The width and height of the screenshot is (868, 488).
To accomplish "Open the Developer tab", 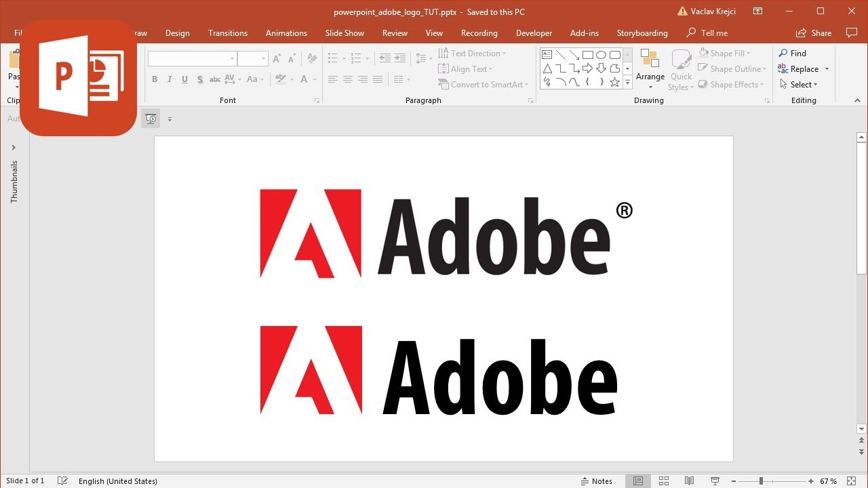I will coord(534,33).
